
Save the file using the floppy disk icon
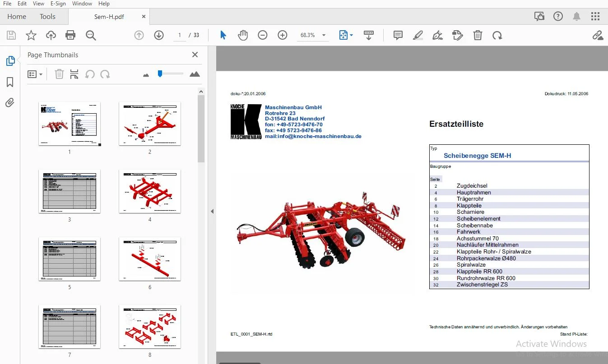(x=11, y=35)
